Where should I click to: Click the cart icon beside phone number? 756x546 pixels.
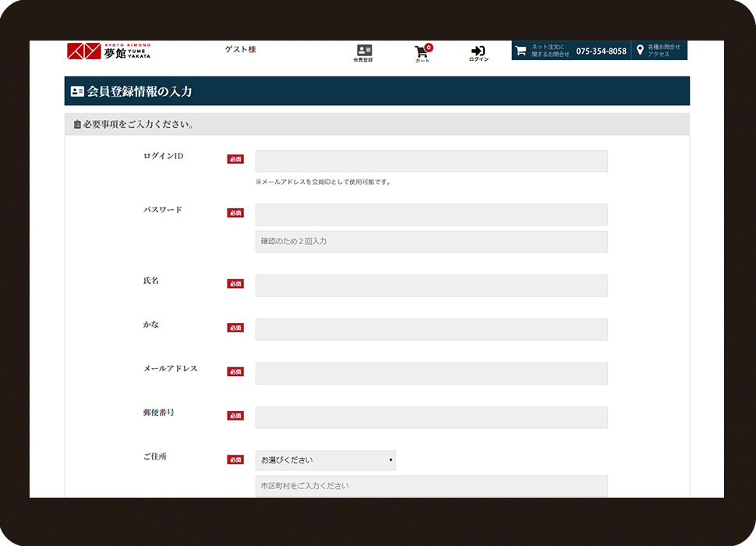tap(521, 51)
